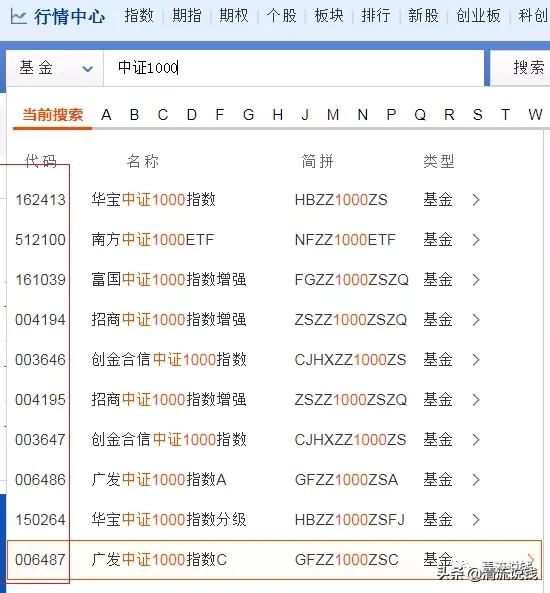Select letter tab P
This screenshot has height=593, width=550.
[x=392, y=115]
